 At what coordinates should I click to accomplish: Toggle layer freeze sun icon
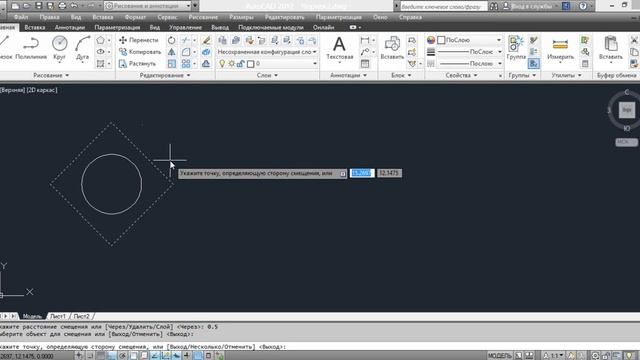pyautogui.click(x=231, y=64)
